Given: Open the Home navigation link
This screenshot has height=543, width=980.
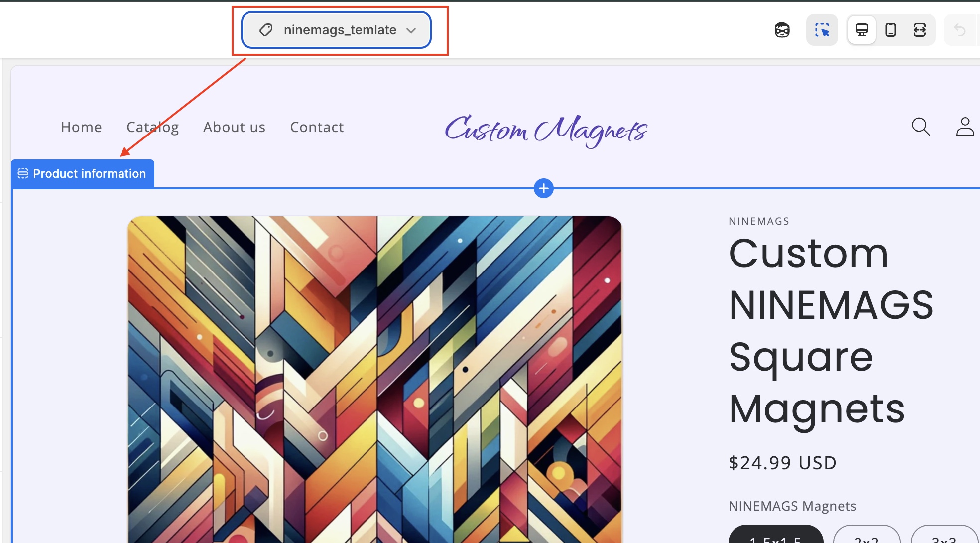Looking at the screenshot, I should pos(81,127).
